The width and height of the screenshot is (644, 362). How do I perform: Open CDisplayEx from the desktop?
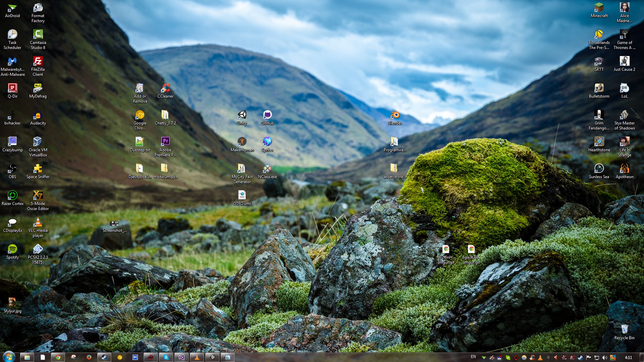point(12,225)
